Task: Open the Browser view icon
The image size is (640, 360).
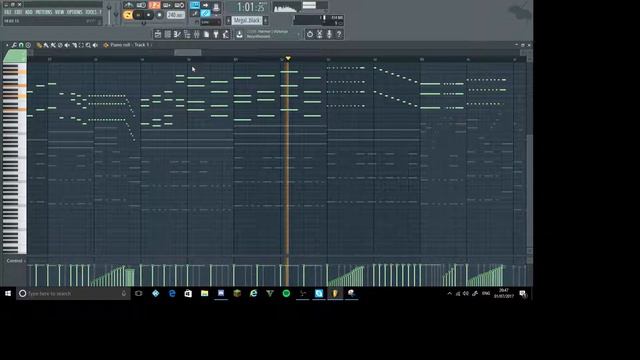Action: [187, 34]
